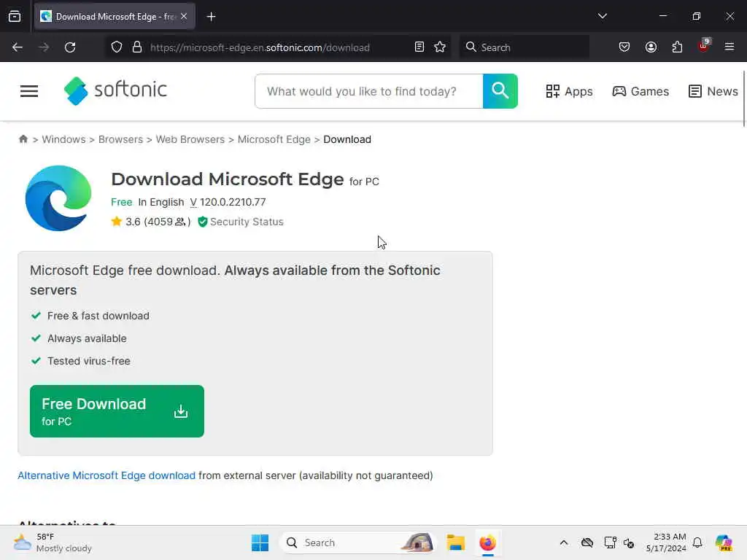This screenshot has width=747, height=560.
Task: Go to Microsoft Edge breadcrumb
Action: 274,139
